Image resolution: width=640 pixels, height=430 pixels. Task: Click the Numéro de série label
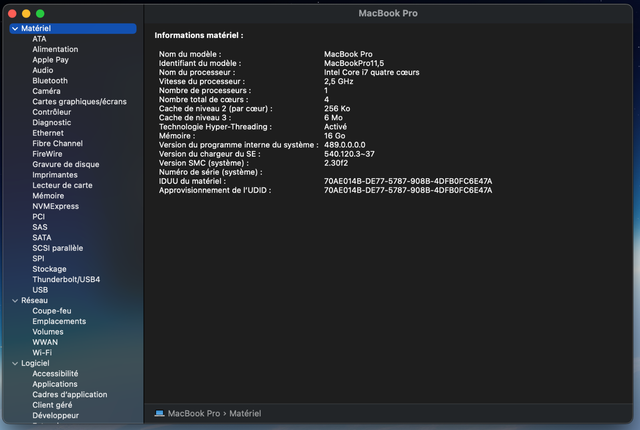[x=211, y=172]
